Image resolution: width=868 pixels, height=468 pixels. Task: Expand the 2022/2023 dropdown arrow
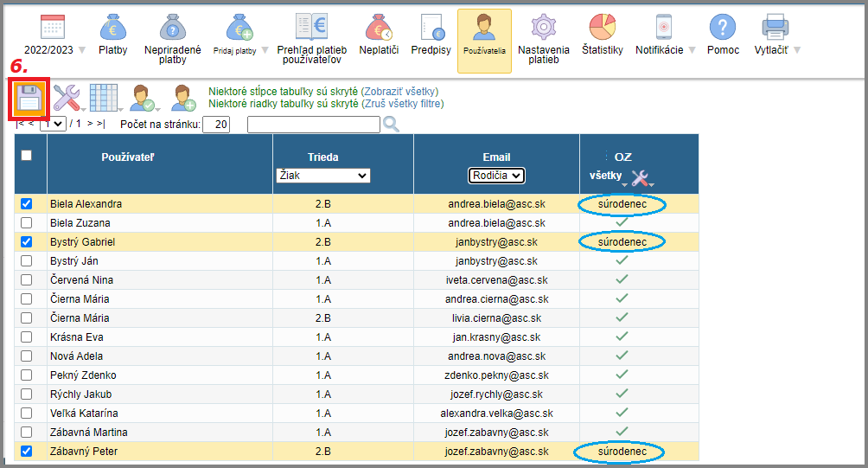point(82,50)
